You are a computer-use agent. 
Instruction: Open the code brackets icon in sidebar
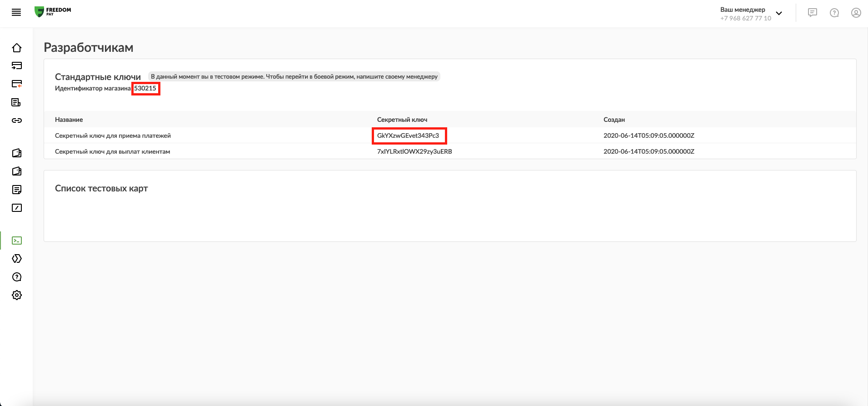[x=17, y=259]
